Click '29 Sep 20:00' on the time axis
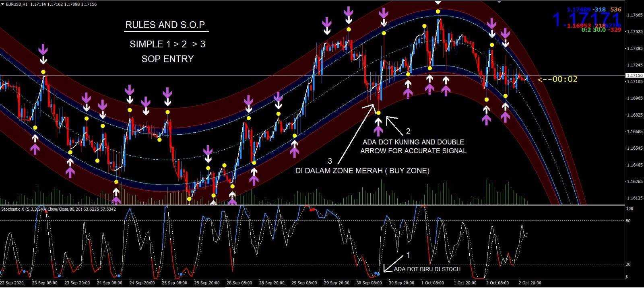This screenshot has width=644, height=288. tap(337, 283)
